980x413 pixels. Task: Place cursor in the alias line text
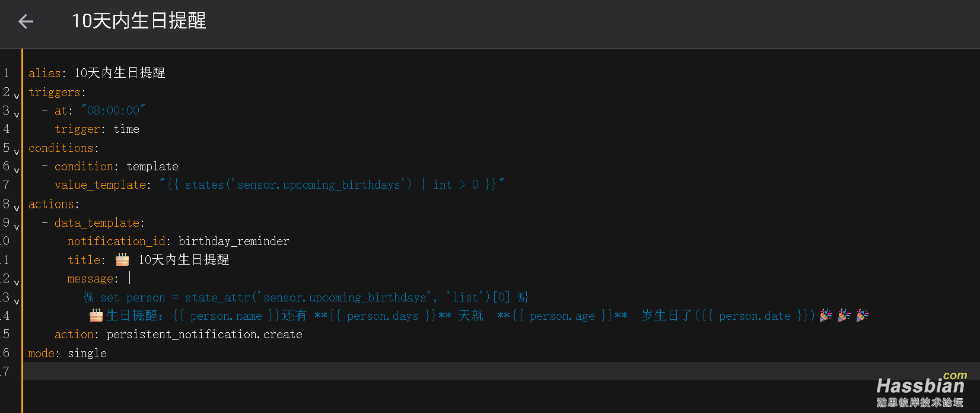[97, 73]
